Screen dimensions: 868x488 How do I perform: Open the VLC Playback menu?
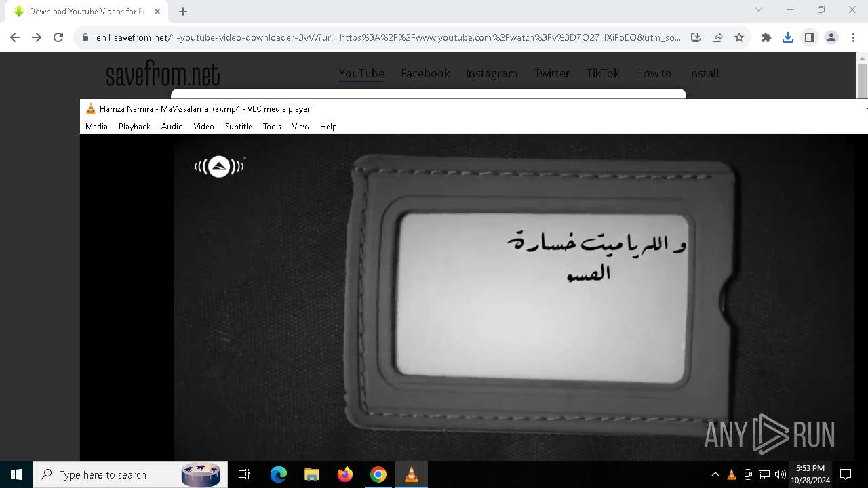click(x=134, y=127)
